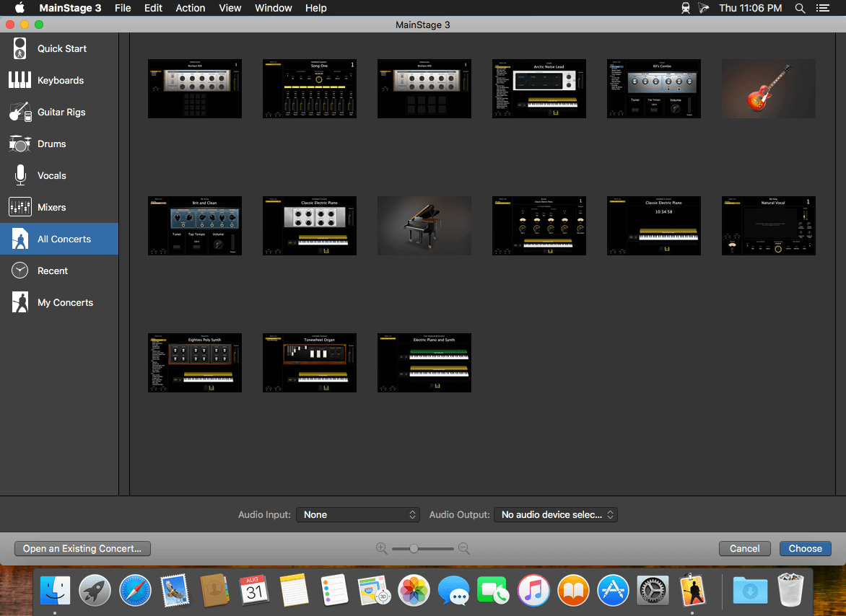Select the Mixers category icon
Viewport: 846px width, 616px height.
[20, 208]
